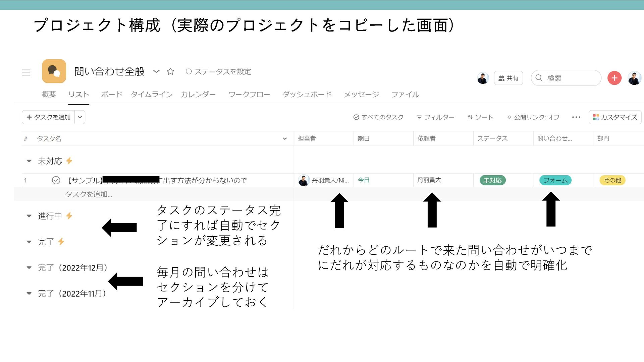
Task: Click the 共有 share button
Action: coord(508,78)
